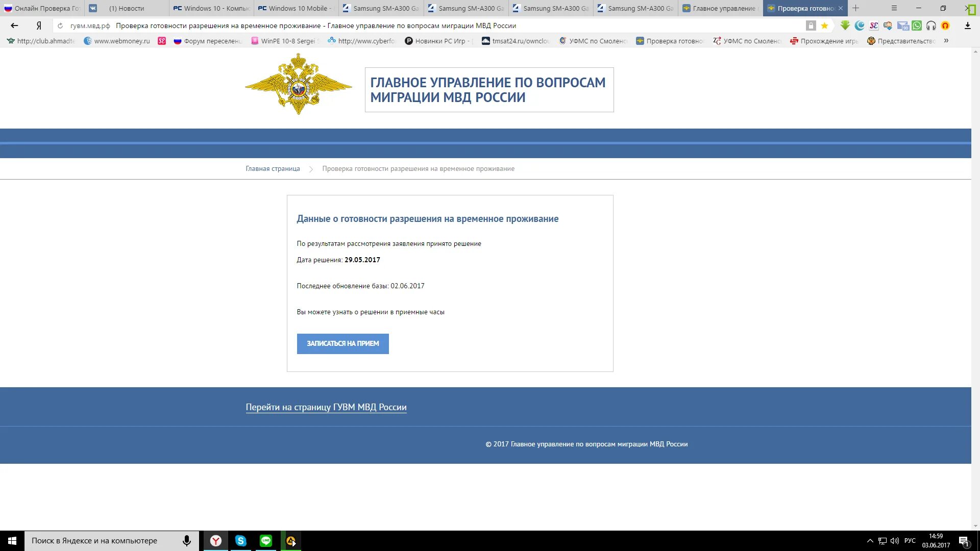The image size is (980, 551).
Task: Open a new tab with plus button
Action: (856, 8)
